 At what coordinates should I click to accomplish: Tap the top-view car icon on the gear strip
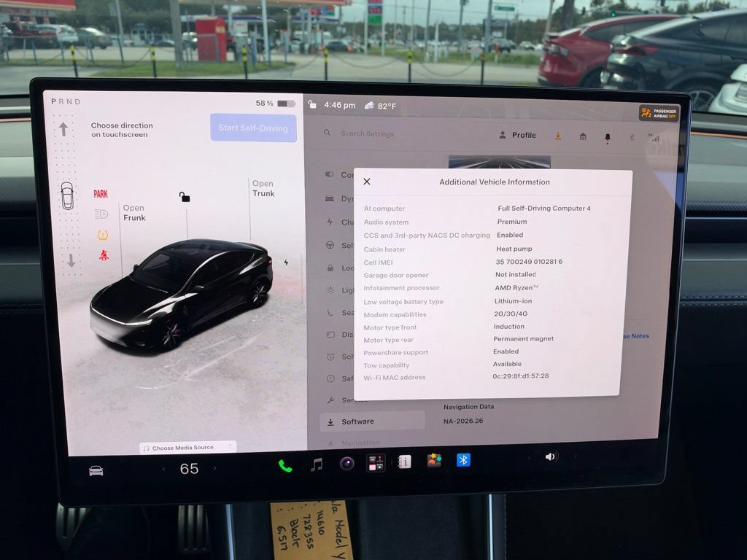tap(67, 195)
